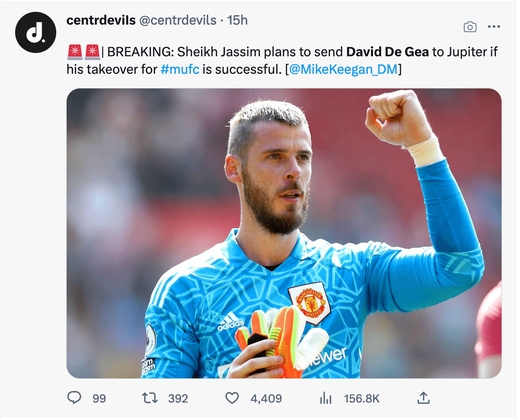Click the 15h timestamp
Viewport: 520px width, 420px height.
pyautogui.click(x=237, y=20)
